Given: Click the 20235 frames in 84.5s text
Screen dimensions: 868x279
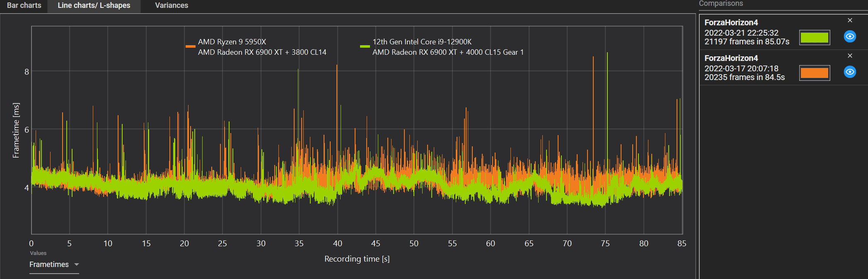Looking at the screenshot, I should click(745, 77).
